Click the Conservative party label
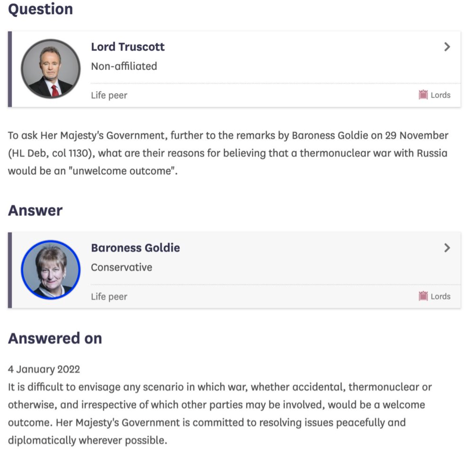Image resolution: width=476 pixels, height=451 pixels. coord(122,267)
